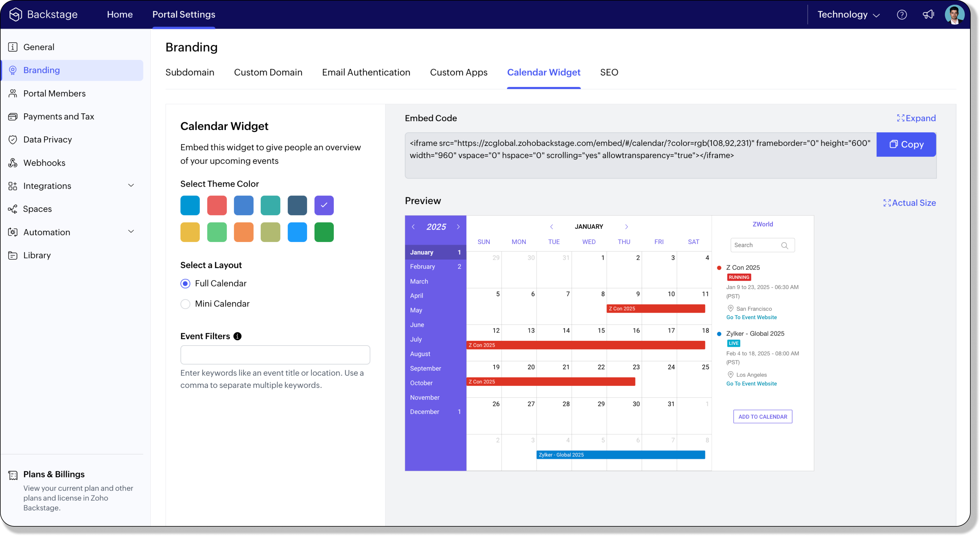Click the Spaces share icon
Viewport: 980px width, 536px height.
click(x=13, y=209)
